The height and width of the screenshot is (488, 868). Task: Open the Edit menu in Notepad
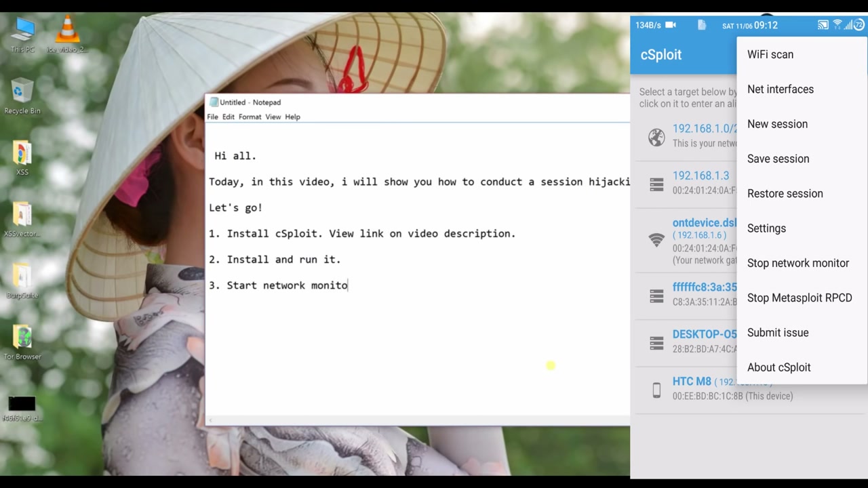pos(228,117)
